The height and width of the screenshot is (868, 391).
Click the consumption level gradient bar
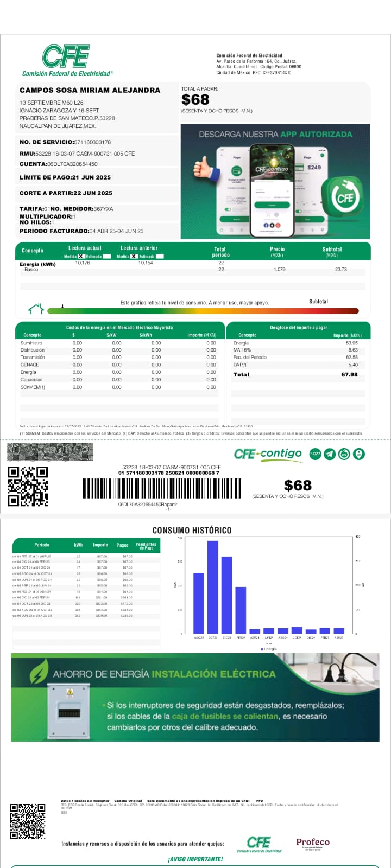[203, 311]
